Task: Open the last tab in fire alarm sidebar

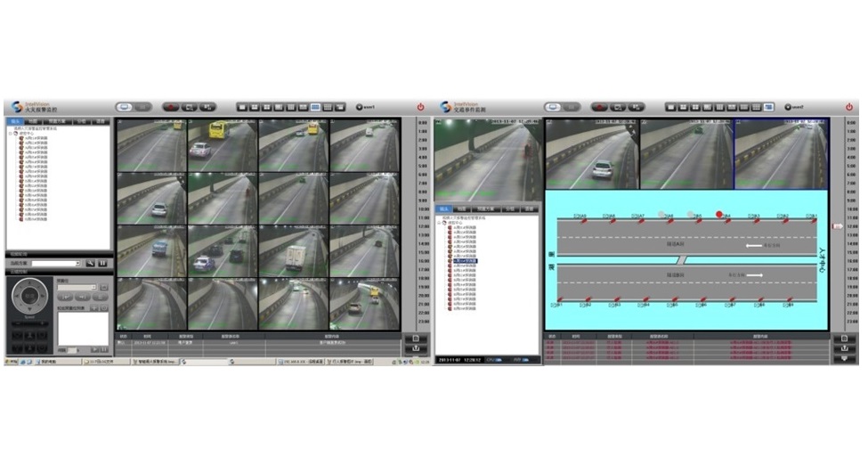Action: [101, 121]
